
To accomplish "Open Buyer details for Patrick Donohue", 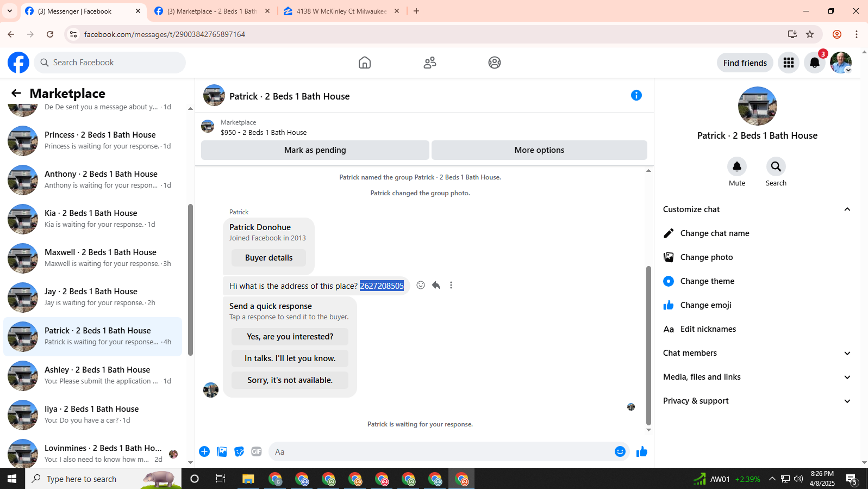I will click(x=268, y=258).
